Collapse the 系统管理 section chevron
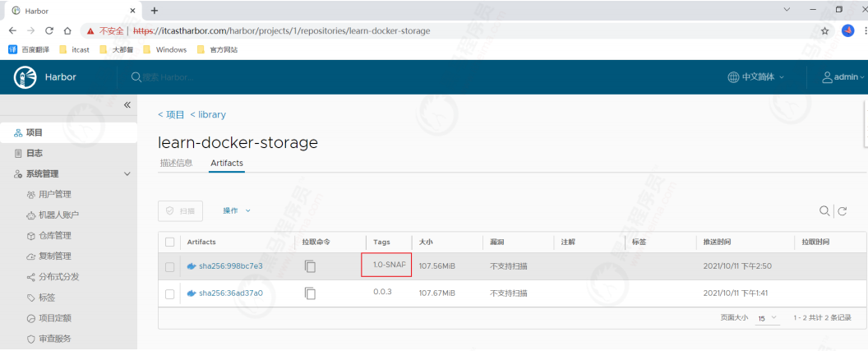This screenshot has height=351, width=868. 127,173
